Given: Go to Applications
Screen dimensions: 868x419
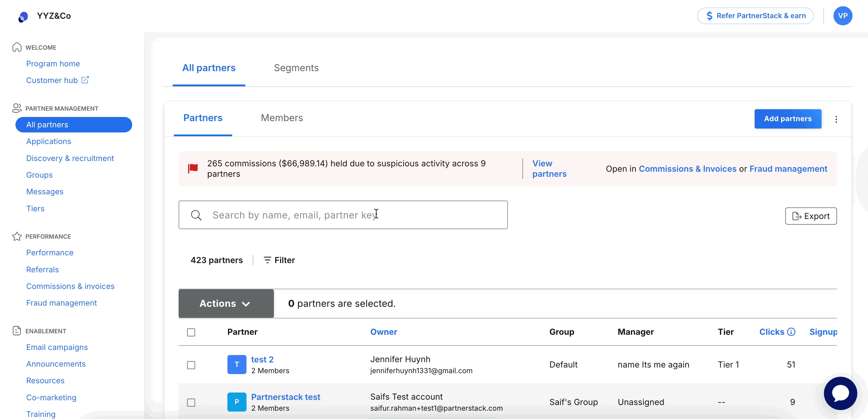Looking at the screenshot, I should click(x=49, y=141).
